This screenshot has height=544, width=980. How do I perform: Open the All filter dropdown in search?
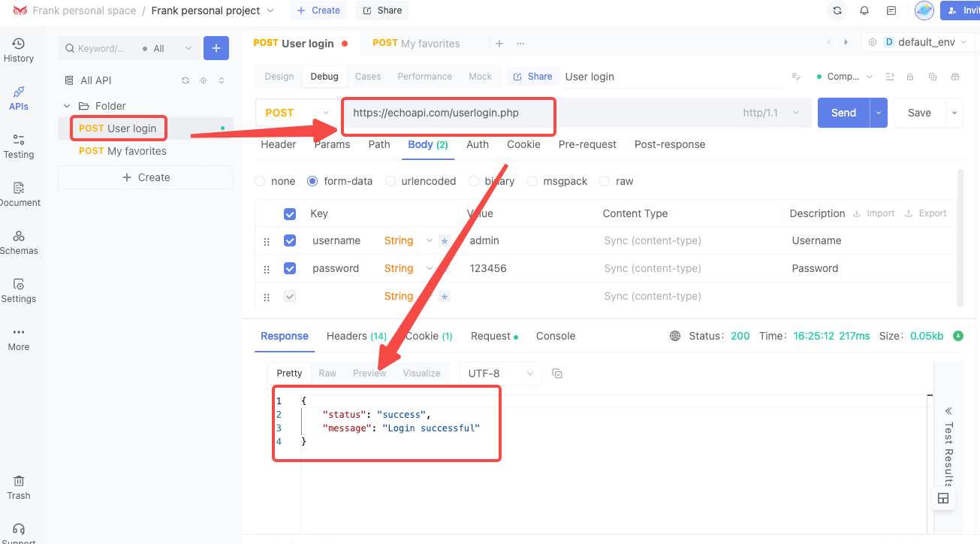point(167,48)
